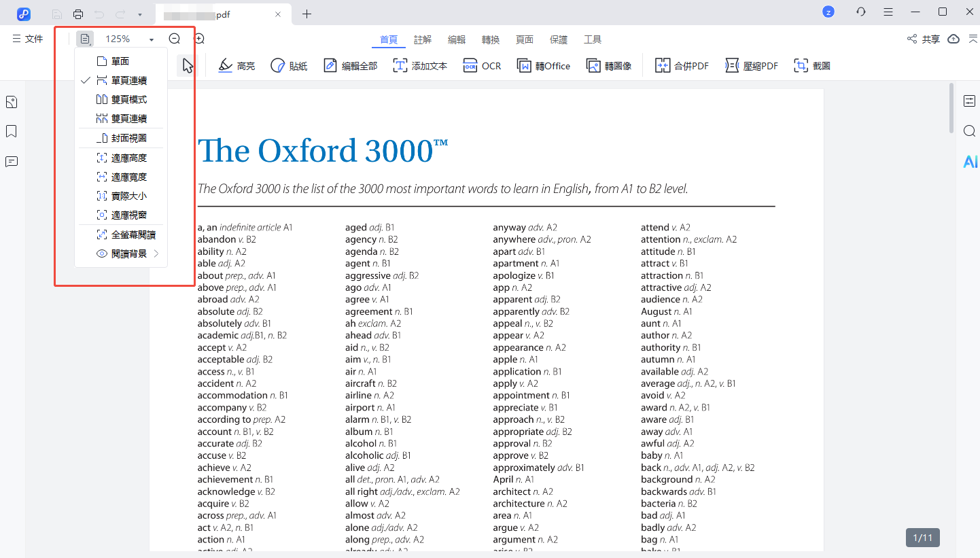Collapse the ribbon with top-right toggle icon
Screen dimensions: 980x558
pyautogui.click(x=972, y=39)
